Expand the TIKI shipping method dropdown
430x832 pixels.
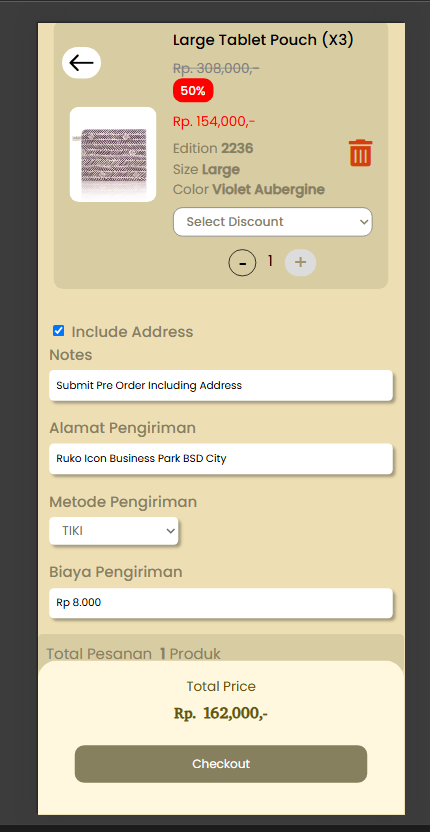pos(114,531)
